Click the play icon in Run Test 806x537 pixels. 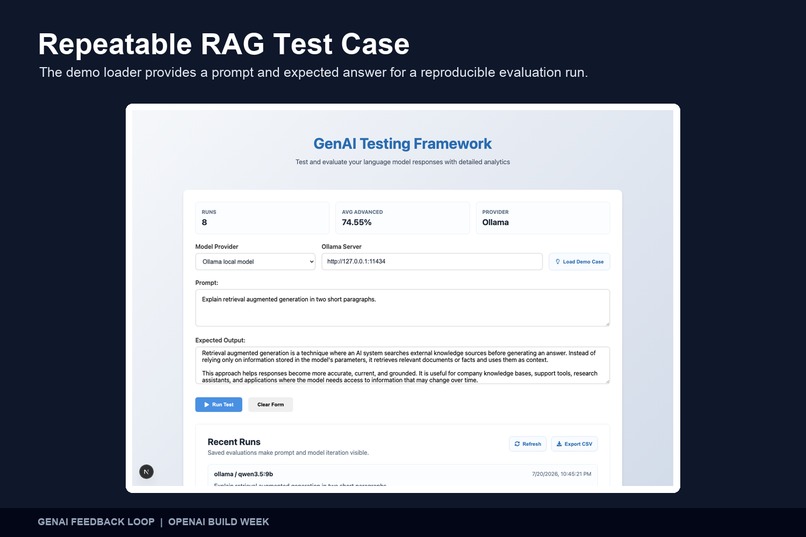coord(207,404)
